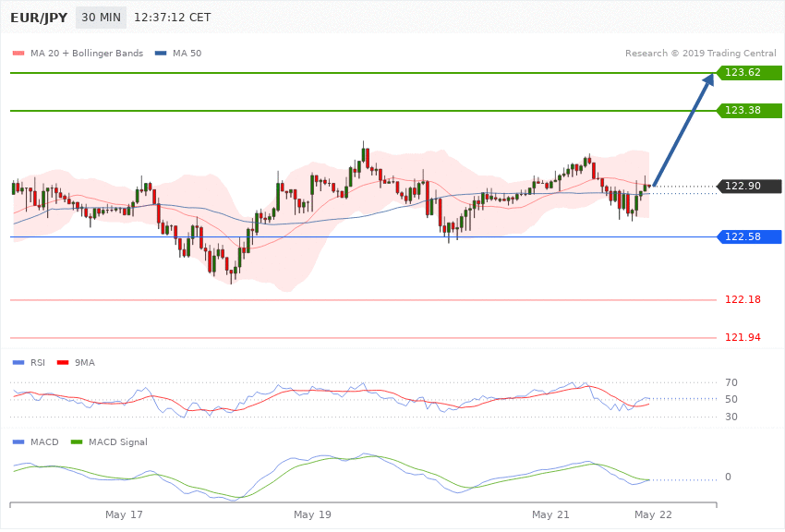785x532 pixels.
Task: Click the MACD legend label
Action: pos(44,441)
